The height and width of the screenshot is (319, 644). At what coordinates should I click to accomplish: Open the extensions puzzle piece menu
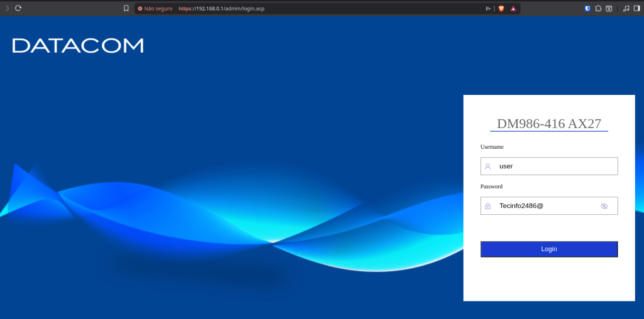[598, 8]
